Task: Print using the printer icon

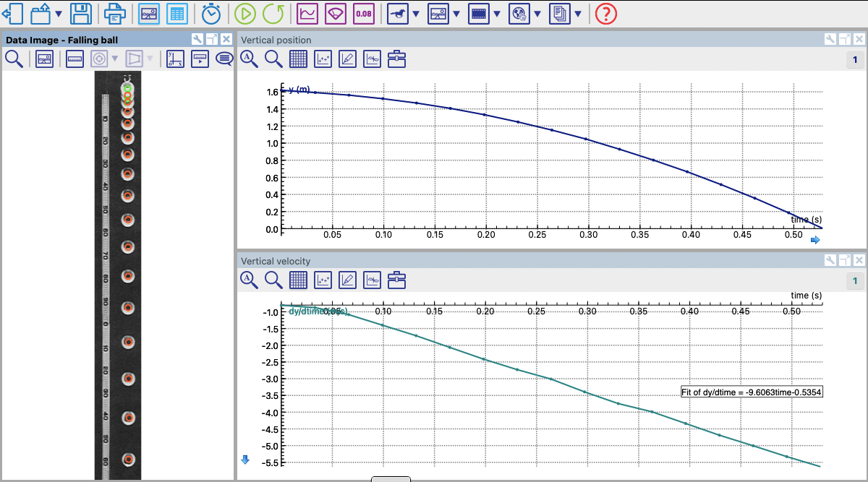Action: pyautogui.click(x=115, y=14)
